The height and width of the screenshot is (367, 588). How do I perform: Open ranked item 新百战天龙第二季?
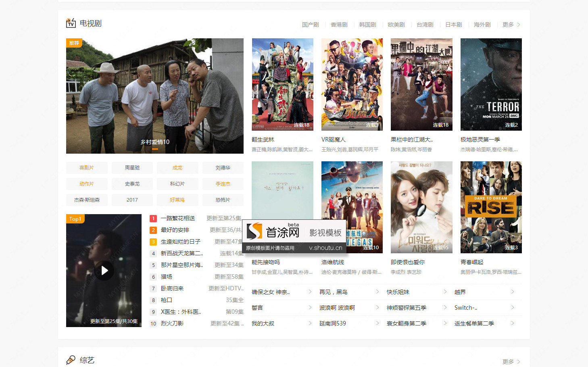182,253
